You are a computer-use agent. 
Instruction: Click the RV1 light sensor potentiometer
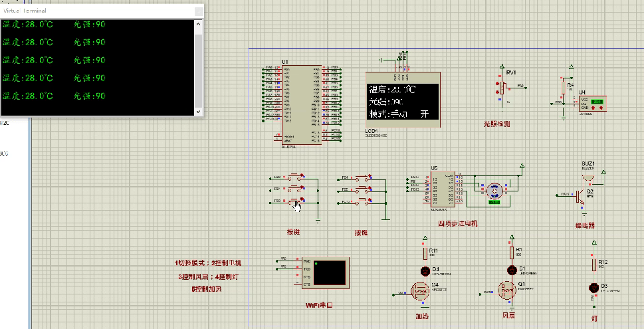click(503, 86)
